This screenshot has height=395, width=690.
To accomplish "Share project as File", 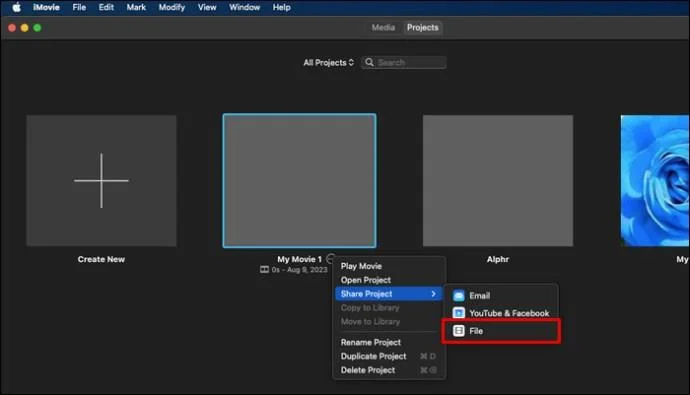I will [501, 331].
